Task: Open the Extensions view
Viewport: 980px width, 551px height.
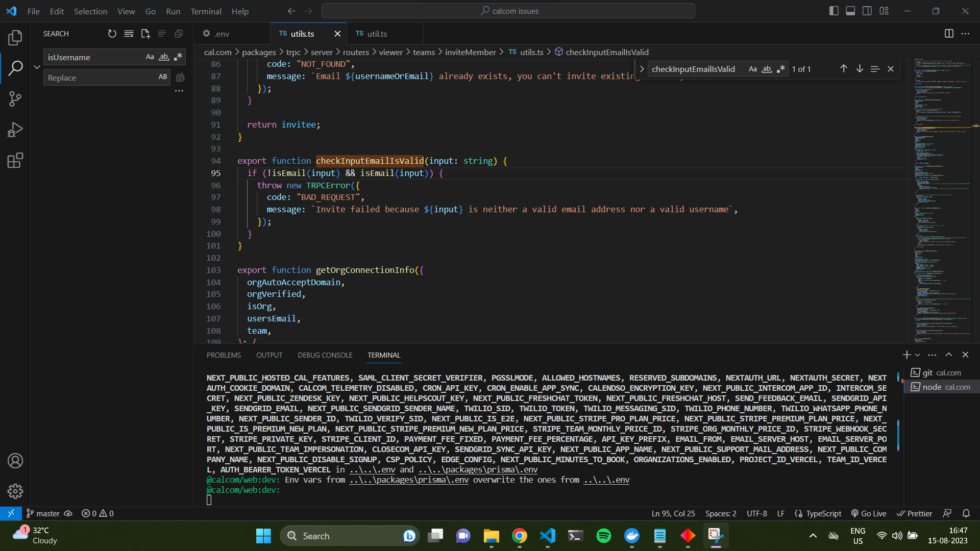Action: tap(15, 160)
